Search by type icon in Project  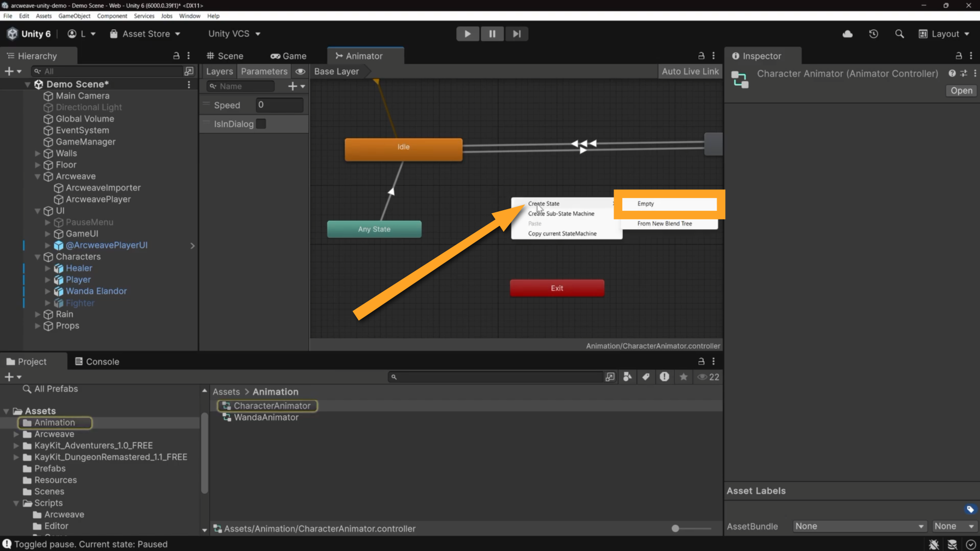627,377
